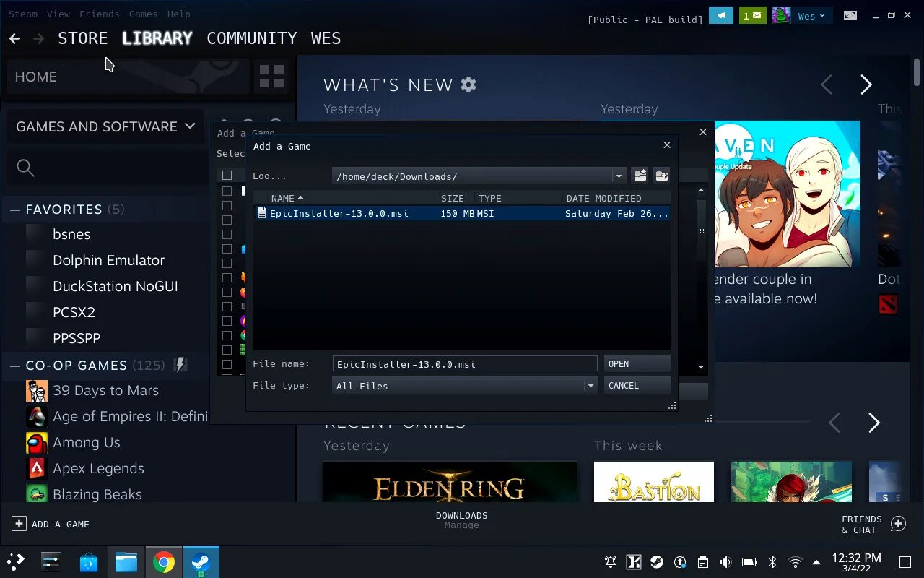Open Steam announcements megaphone icon
This screenshot has width=924, height=578.
(720, 15)
